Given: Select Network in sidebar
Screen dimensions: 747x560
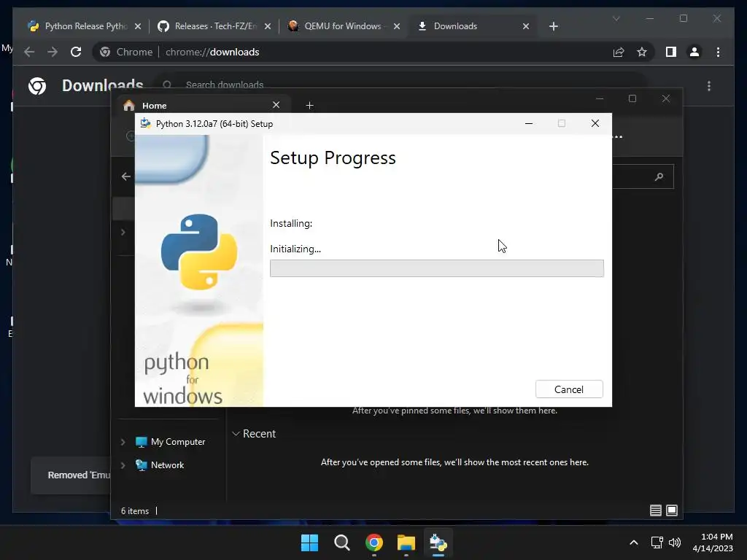Looking at the screenshot, I should tap(160, 465).
